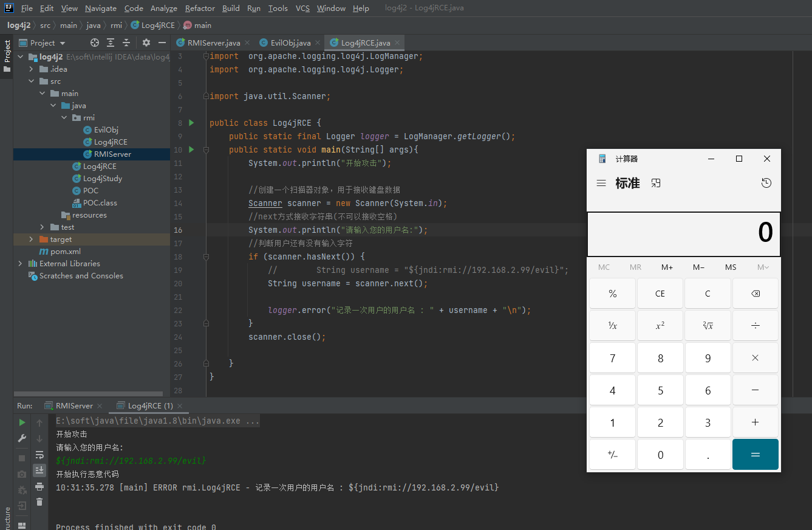Toggle the Project side tool window tab
This screenshot has width=812, height=530.
point(7,56)
